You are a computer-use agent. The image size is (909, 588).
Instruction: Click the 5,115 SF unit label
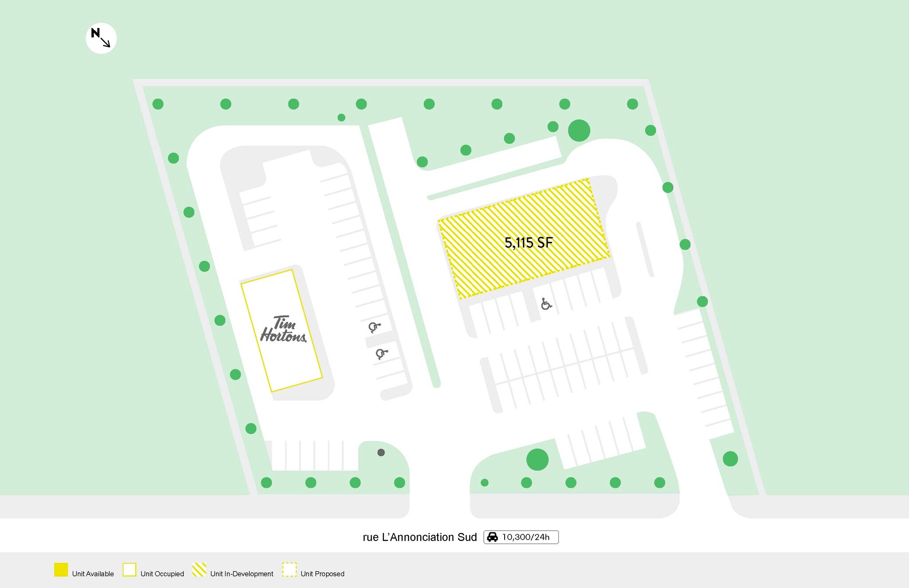coord(528,243)
